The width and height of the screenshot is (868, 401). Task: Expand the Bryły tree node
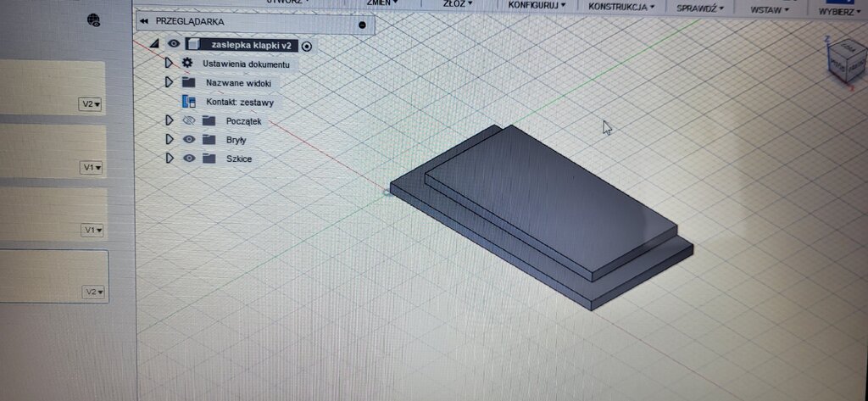pos(170,139)
